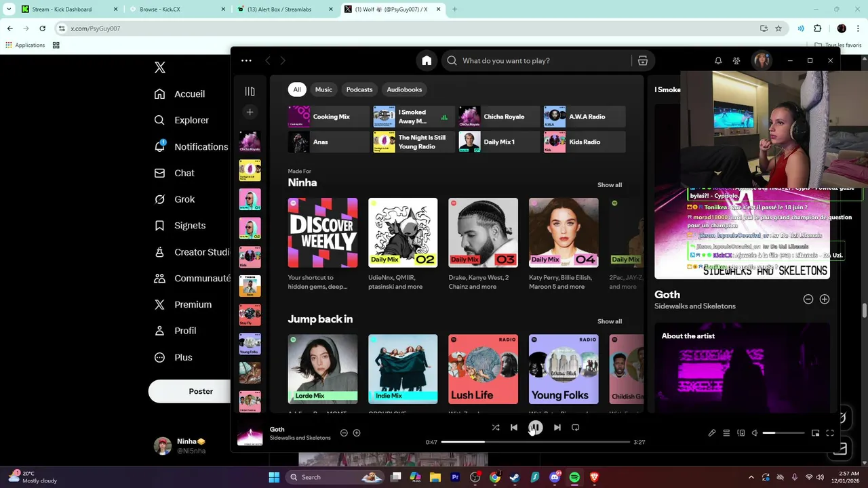Open the A.W.A Radio shortcut tile

point(585,117)
